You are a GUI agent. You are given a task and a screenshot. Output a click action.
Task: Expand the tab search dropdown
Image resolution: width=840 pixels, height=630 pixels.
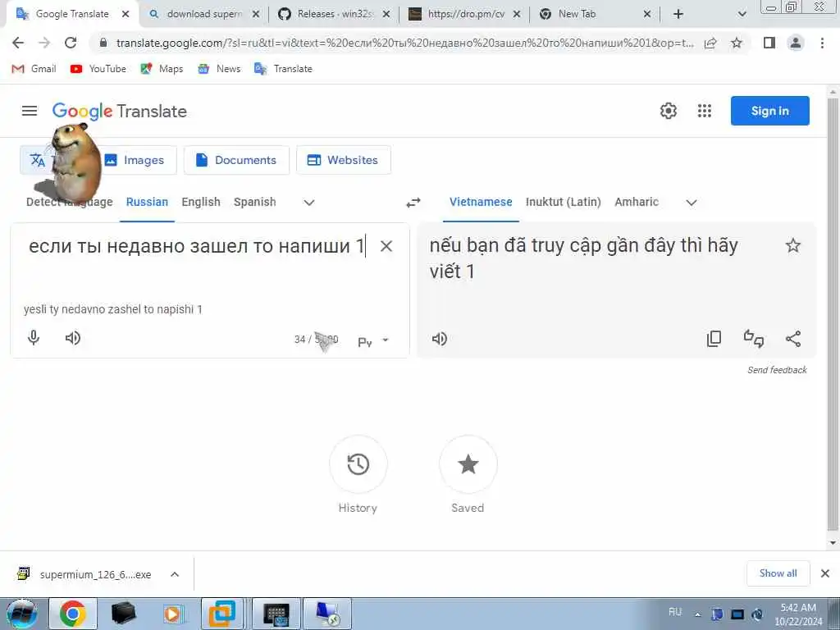[x=742, y=14]
